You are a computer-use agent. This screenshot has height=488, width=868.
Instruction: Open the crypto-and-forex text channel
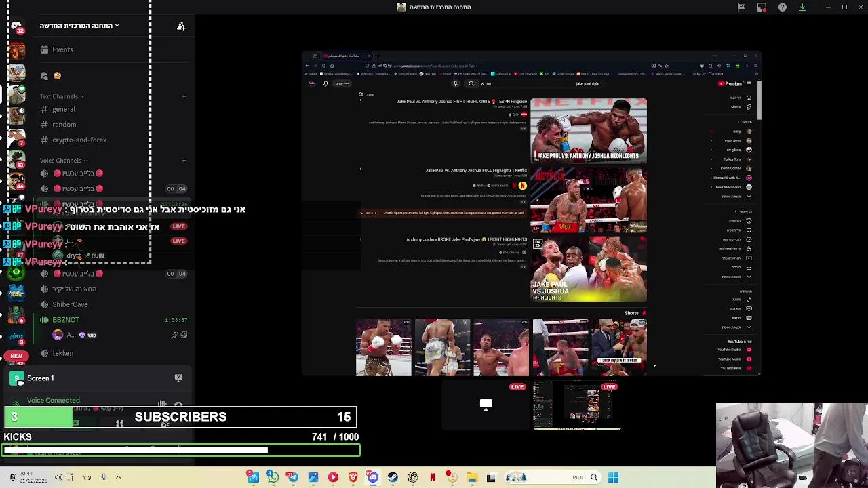click(79, 140)
